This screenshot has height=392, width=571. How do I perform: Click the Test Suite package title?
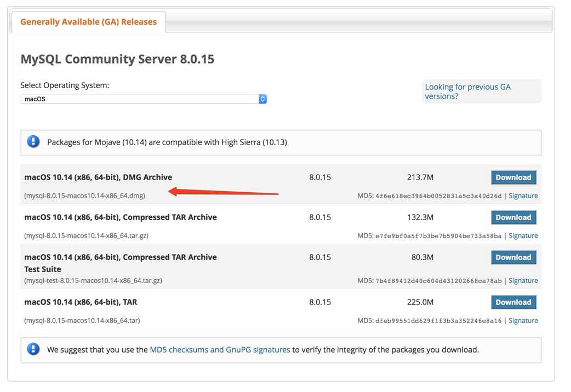(121, 263)
